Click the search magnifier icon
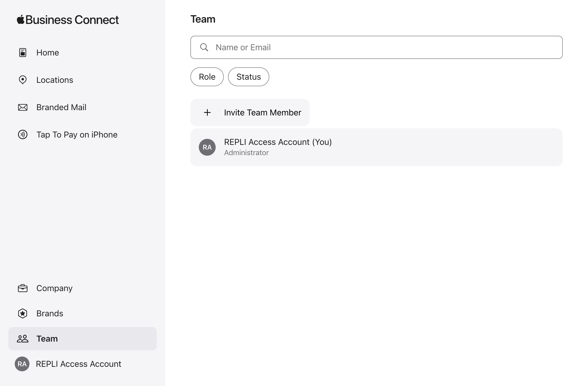Image resolution: width=588 pixels, height=386 pixels. pyautogui.click(x=204, y=47)
